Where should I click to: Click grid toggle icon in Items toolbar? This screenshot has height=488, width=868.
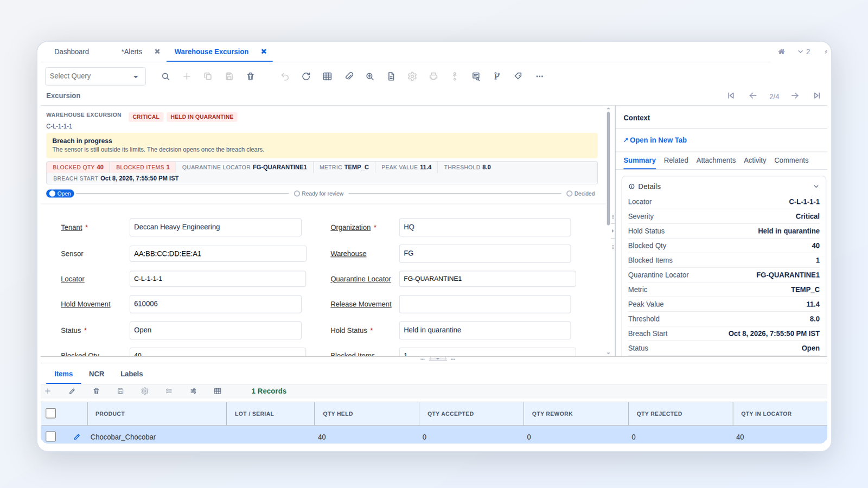(x=218, y=391)
